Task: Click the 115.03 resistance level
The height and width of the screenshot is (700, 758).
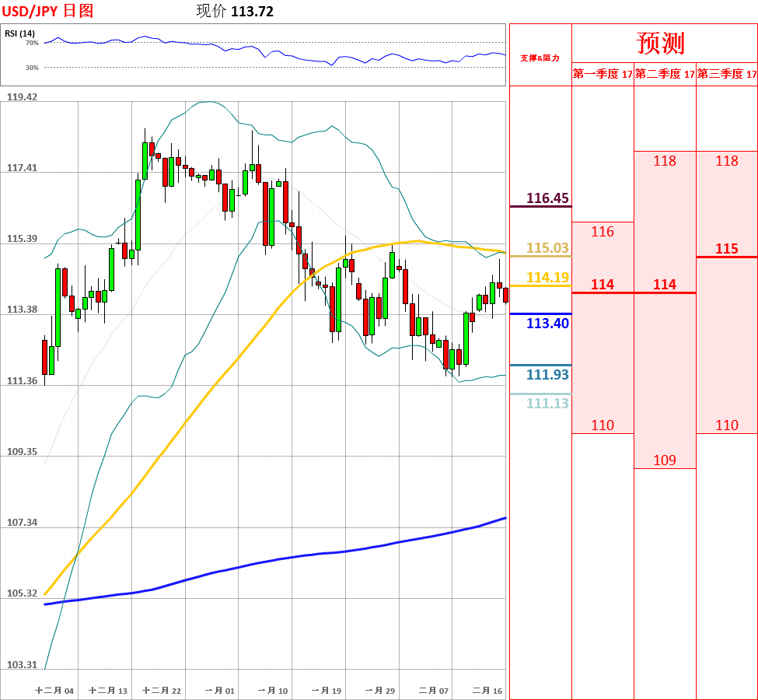Action: (x=547, y=248)
